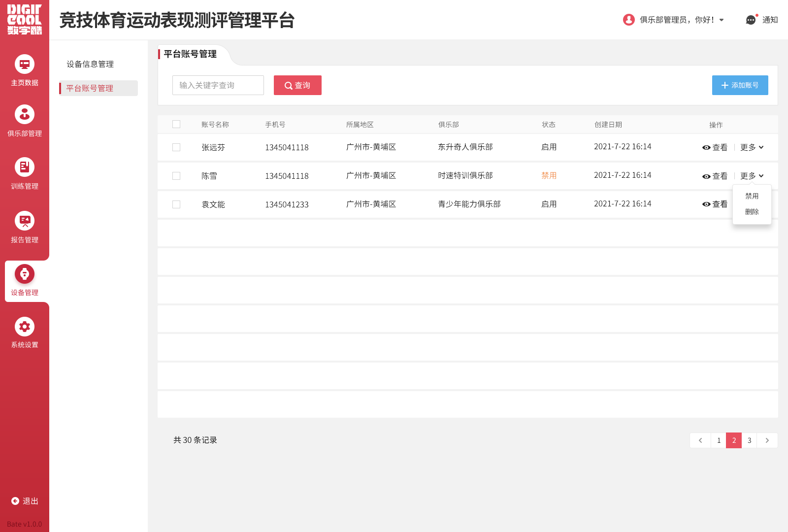The width and height of the screenshot is (788, 532).
Task: Check the box for 陈雪 row
Action: click(x=176, y=176)
